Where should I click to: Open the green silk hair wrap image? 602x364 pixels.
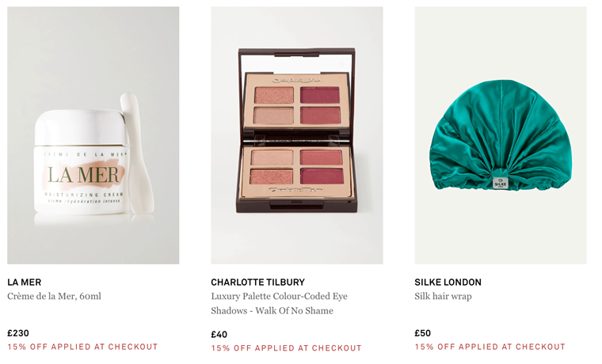(x=501, y=135)
